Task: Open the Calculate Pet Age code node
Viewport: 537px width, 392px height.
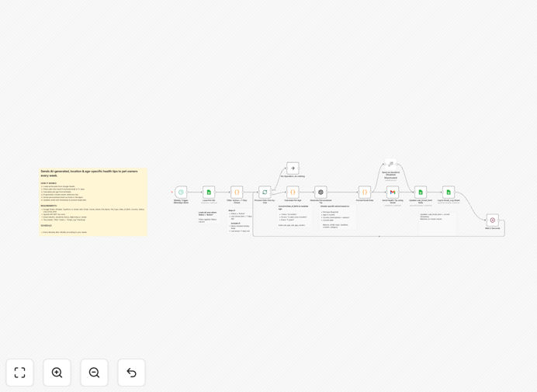Action: point(293,193)
